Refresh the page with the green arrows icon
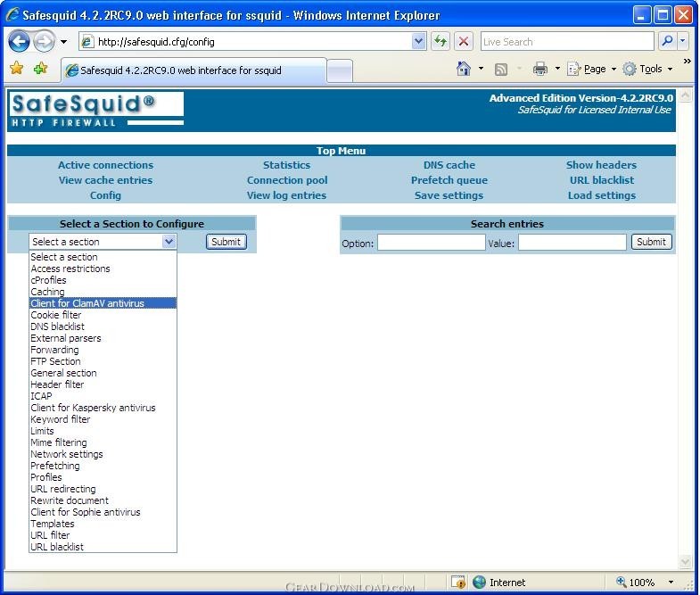Screen dimensions: 700x595 coord(441,42)
